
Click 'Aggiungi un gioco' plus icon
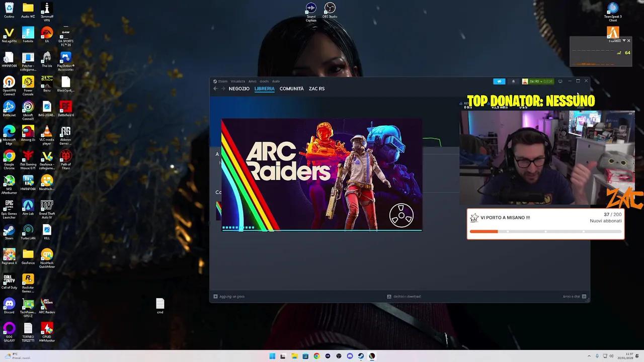coord(216,296)
